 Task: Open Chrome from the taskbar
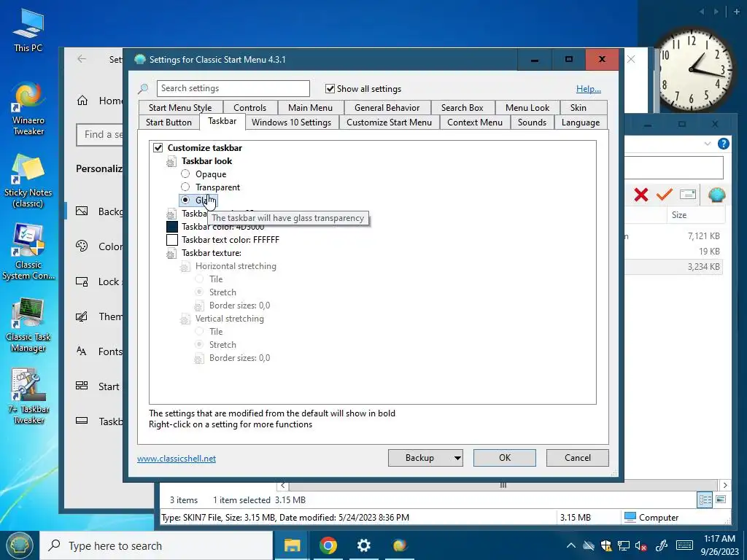pos(328,545)
